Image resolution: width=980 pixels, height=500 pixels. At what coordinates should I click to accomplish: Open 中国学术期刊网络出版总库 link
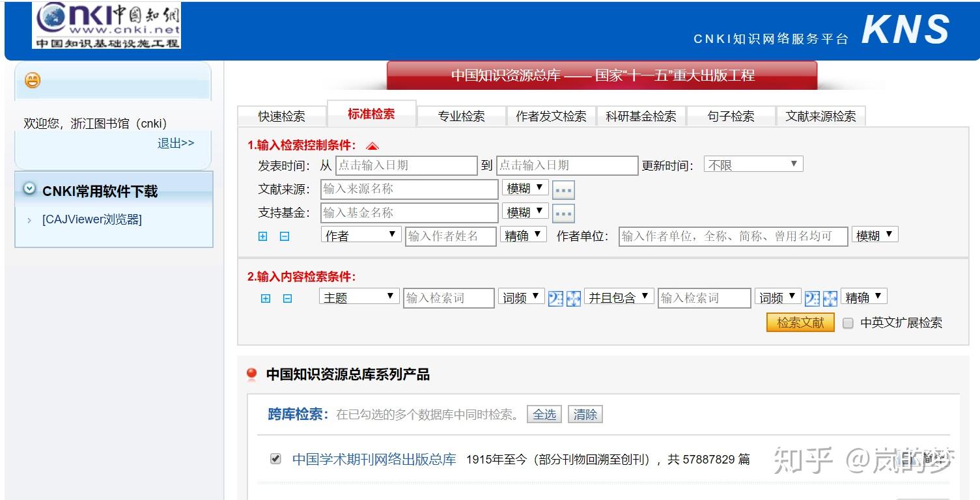click(374, 459)
